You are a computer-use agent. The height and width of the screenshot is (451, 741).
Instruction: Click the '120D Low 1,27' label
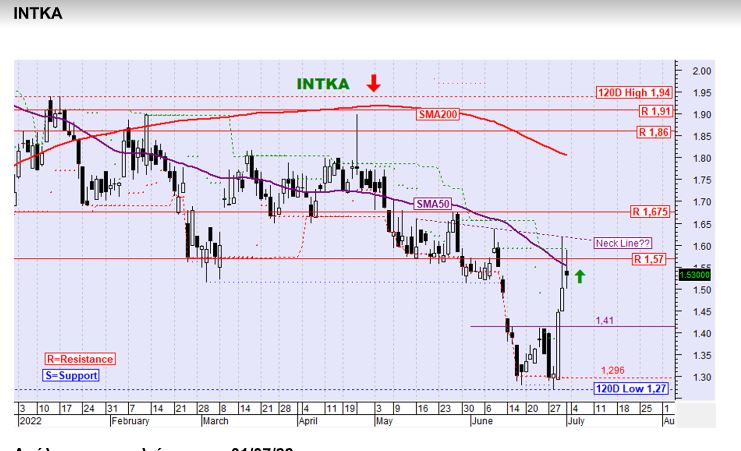[631, 389]
